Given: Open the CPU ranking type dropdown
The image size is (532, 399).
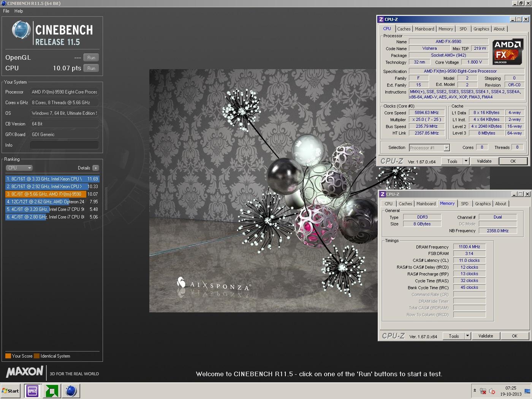Looking at the screenshot, I should pos(19,168).
